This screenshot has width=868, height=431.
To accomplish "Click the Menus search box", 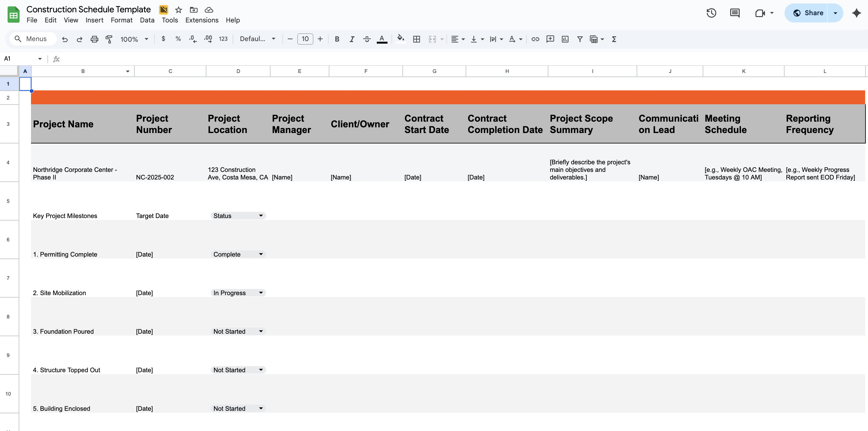I will click(33, 39).
